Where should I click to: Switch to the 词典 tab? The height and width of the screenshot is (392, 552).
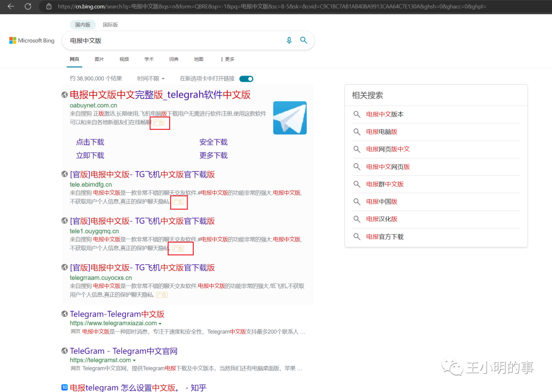tap(174, 59)
